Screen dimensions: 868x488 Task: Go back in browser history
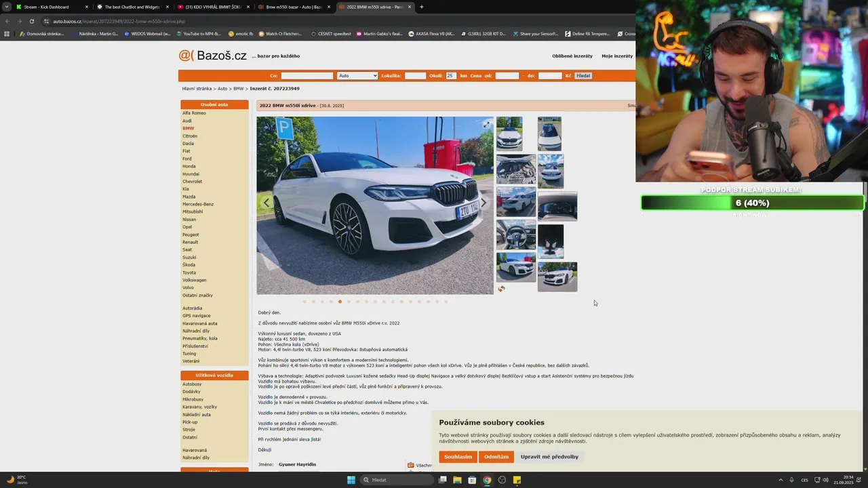tap(7, 21)
